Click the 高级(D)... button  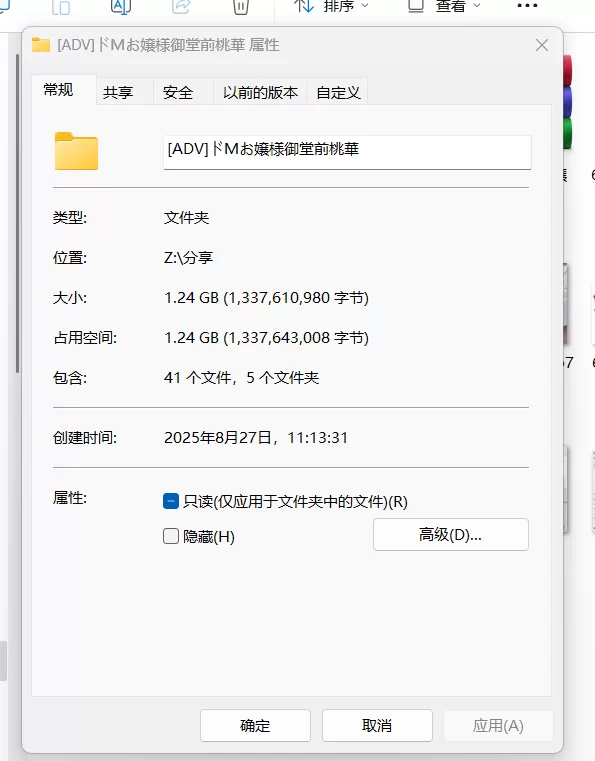(x=451, y=534)
